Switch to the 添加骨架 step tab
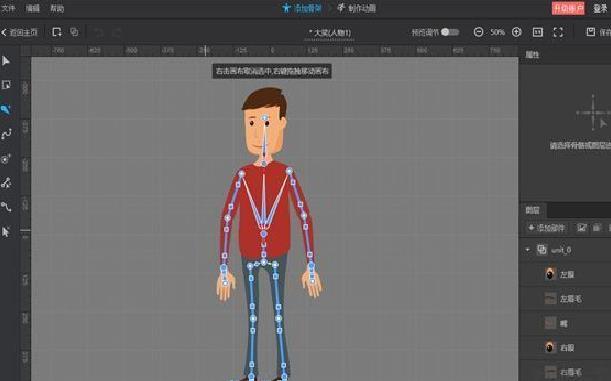 click(302, 8)
